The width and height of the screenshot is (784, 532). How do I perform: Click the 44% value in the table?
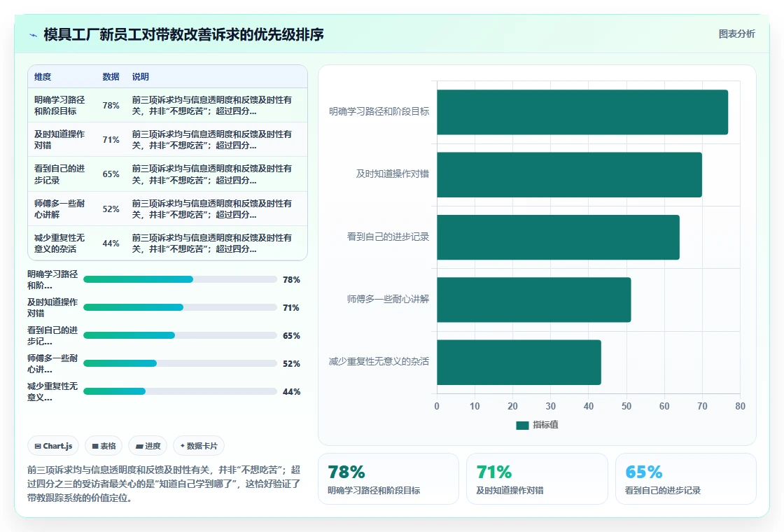111,244
